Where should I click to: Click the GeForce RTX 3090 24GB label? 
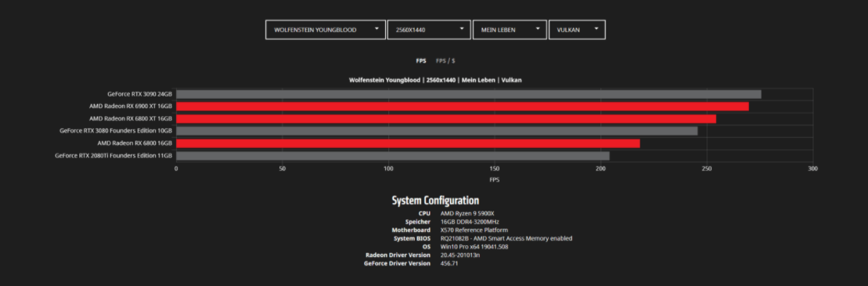[x=139, y=94]
